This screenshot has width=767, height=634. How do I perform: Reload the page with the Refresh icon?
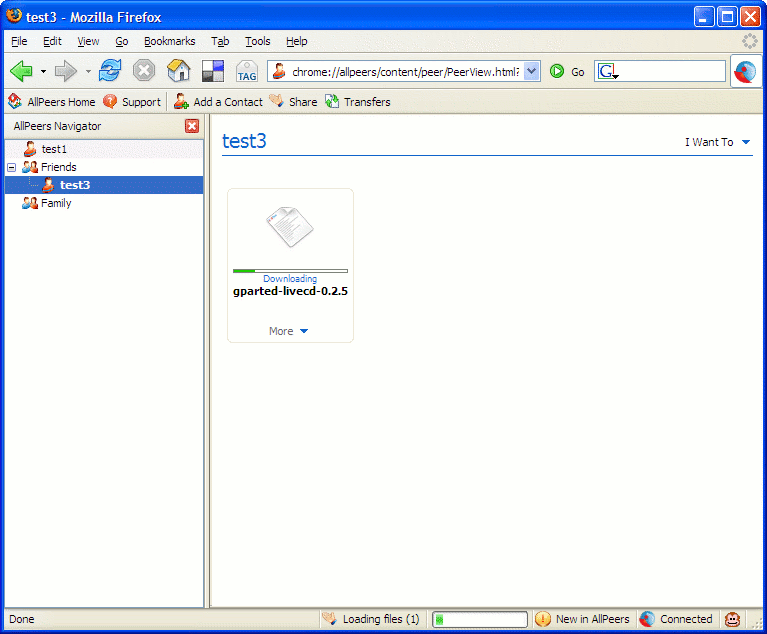coord(110,70)
